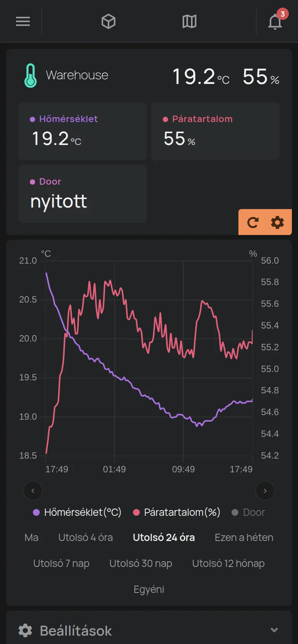
Task: Click the 20.0 temperature axis label
Action: (28, 338)
